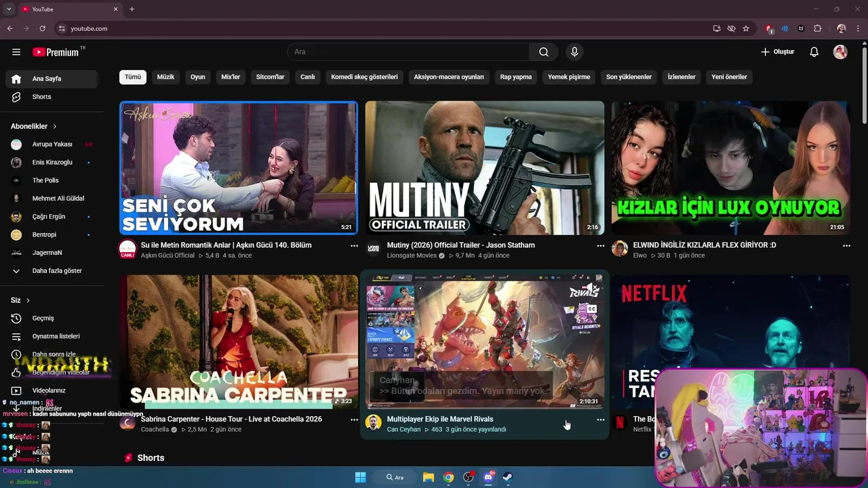Open the Kızlar İçin Lux Oynuyor thumbnail

tap(730, 168)
